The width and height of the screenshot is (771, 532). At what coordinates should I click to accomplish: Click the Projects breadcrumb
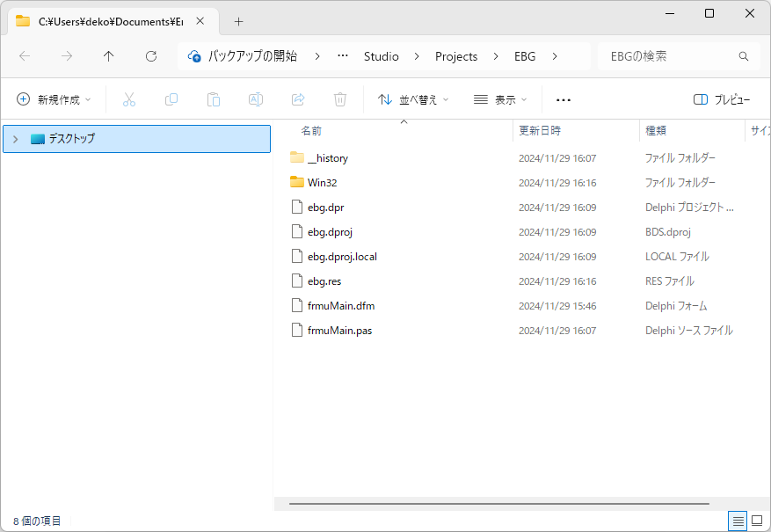tap(456, 56)
